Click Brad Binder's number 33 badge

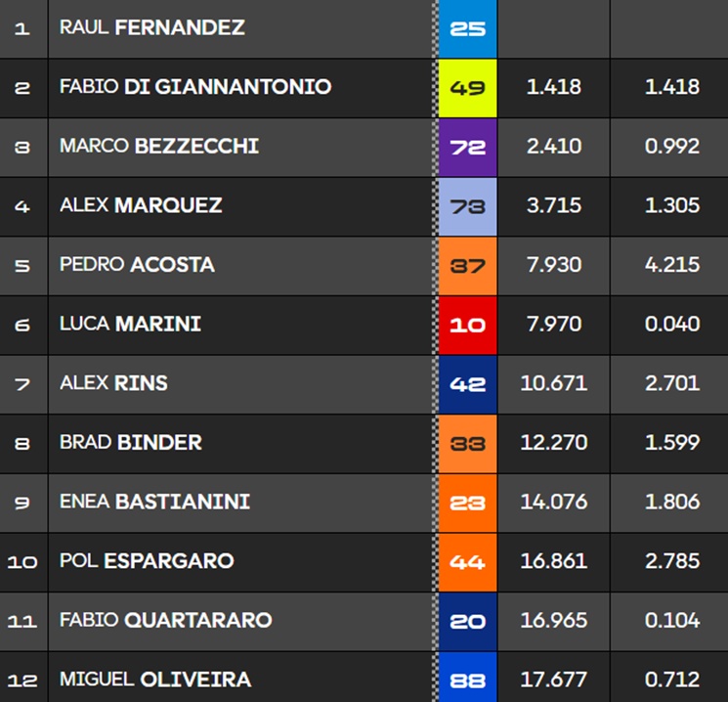point(468,443)
